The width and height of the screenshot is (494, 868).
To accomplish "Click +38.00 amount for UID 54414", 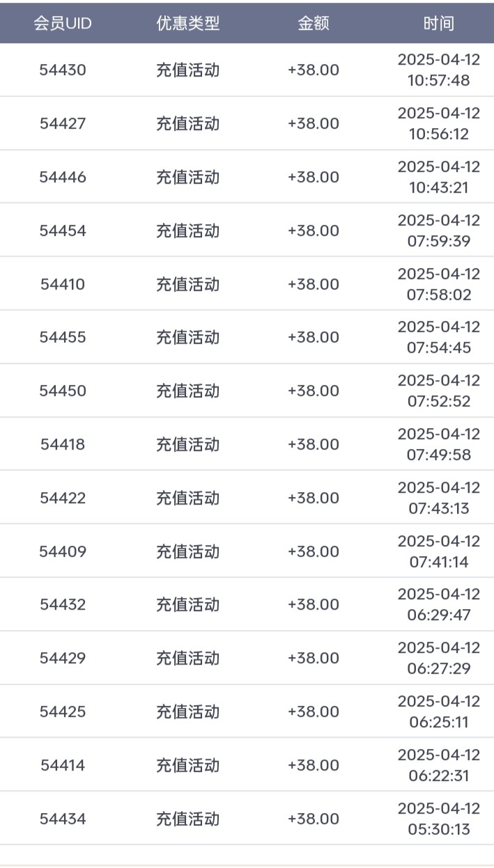I will 314,766.
